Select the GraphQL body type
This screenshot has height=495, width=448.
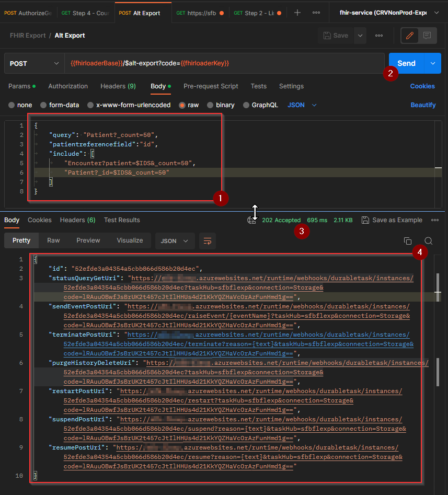(x=260, y=105)
